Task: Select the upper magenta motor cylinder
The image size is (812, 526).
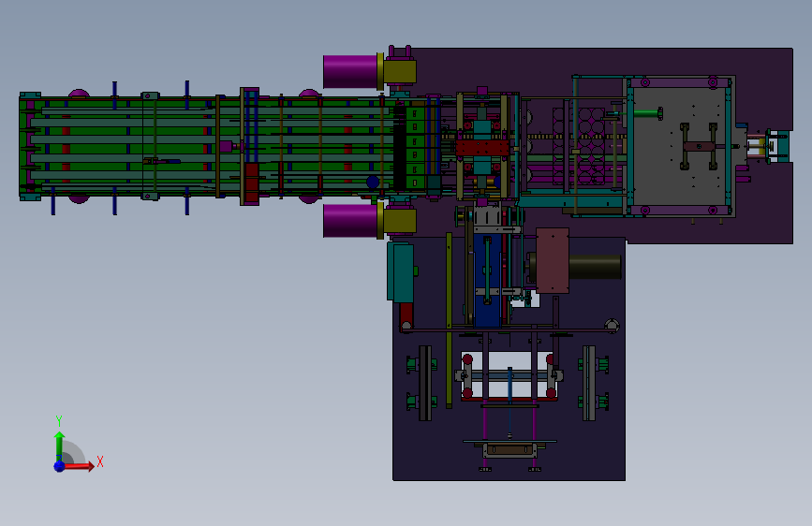Action: (350, 71)
